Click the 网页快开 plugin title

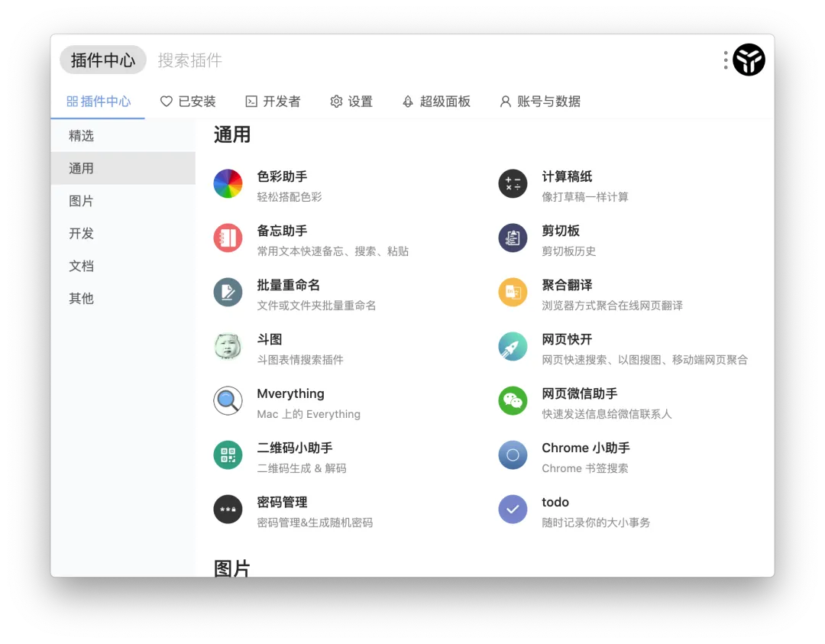pyautogui.click(x=567, y=339)
